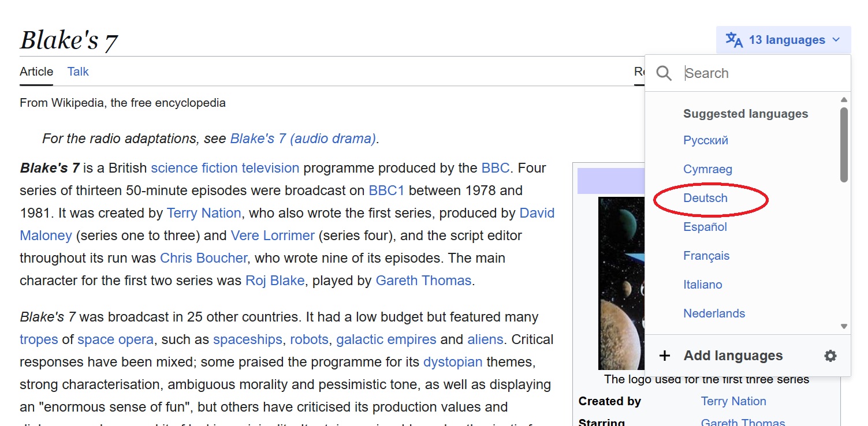Screen dimensions: 868x426
Task: Open the tropes link
Action: 39,339
